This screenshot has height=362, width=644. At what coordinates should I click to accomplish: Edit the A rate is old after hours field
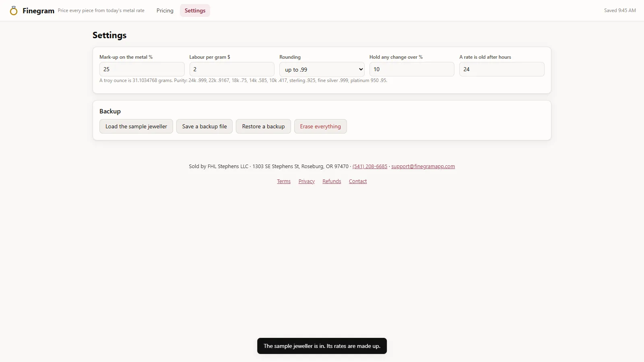[502, 69]
